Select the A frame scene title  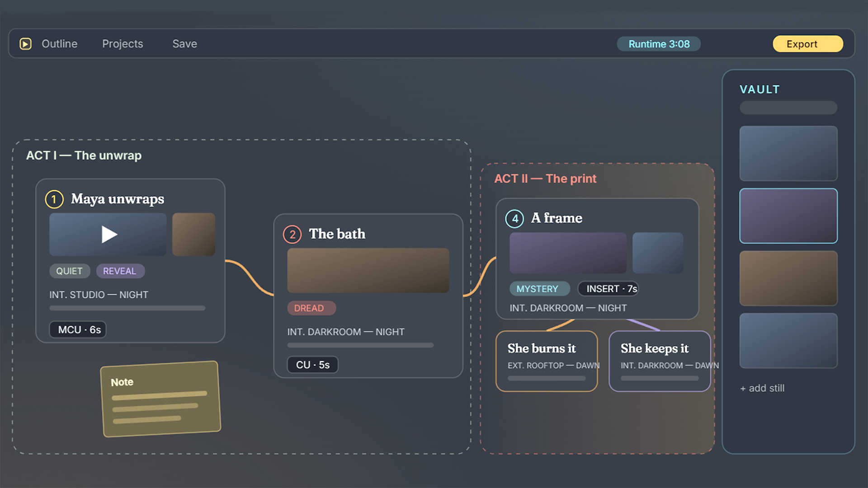[557, 218]
